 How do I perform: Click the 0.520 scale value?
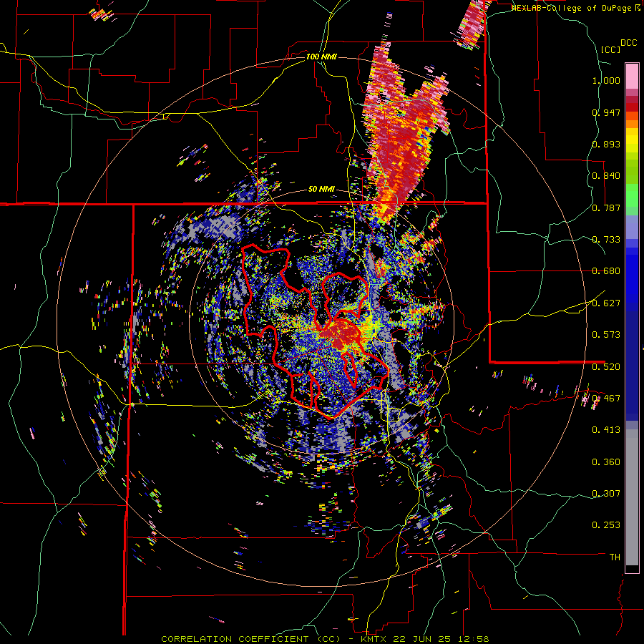pos(606,366)
